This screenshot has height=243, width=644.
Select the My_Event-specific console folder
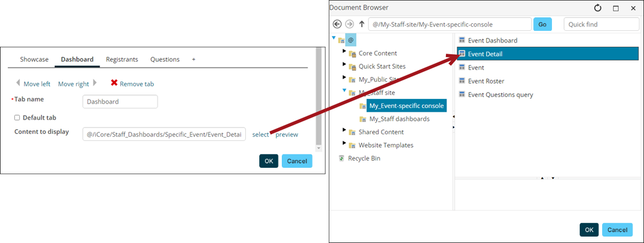pyautogui.click(x=406, y=106)
